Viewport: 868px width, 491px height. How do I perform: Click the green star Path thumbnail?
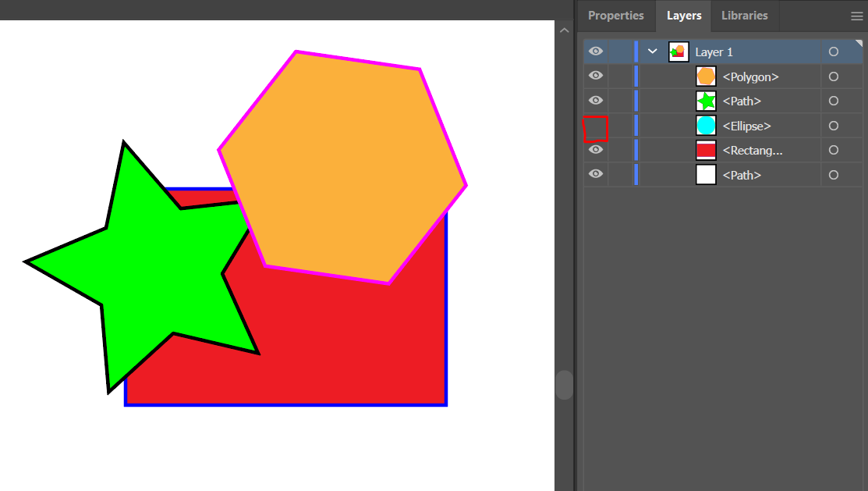point(706,101)
